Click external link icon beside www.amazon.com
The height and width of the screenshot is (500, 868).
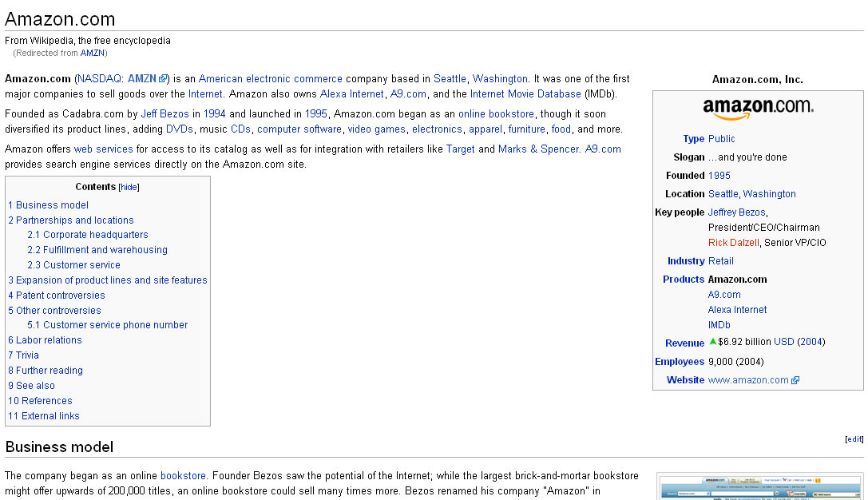(795, 380)
